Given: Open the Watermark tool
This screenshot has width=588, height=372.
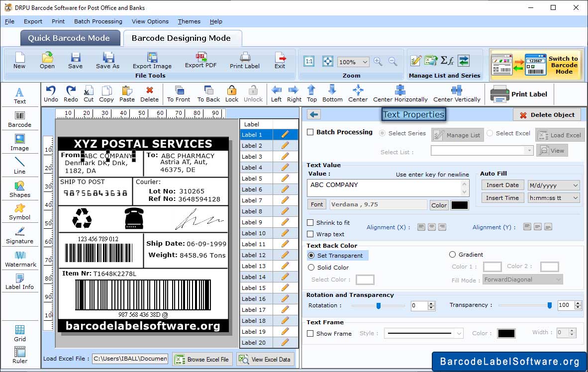Looking at the screenshot, I should [x=20, y=259].
